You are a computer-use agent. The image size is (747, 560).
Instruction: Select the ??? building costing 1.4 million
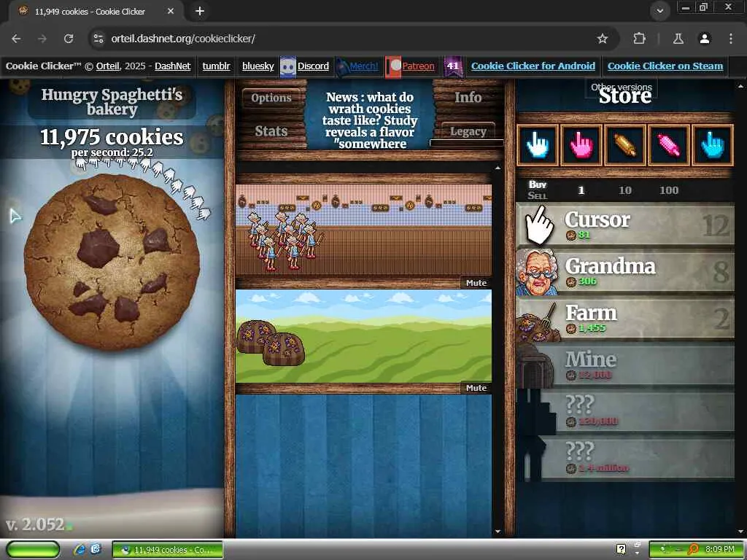(x=625, y=458)
